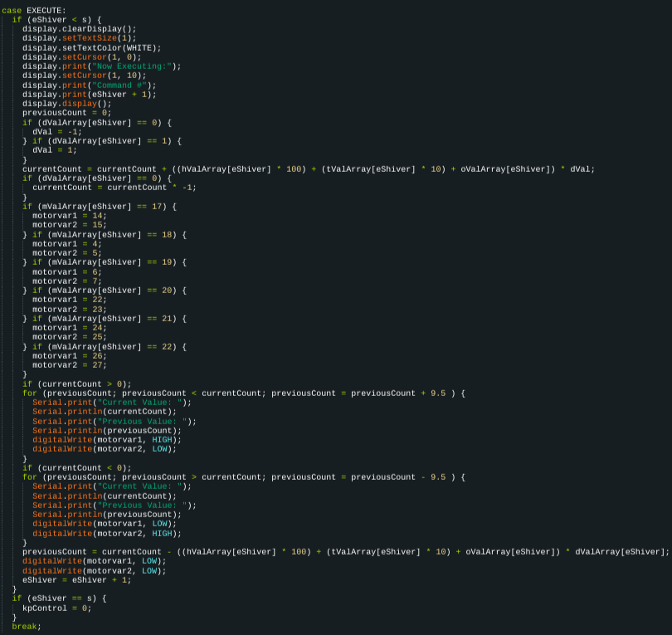This screenshot has width=672, height=635.
Task: Click the display.clearDisplay(); line
Action: click(80, 29)
